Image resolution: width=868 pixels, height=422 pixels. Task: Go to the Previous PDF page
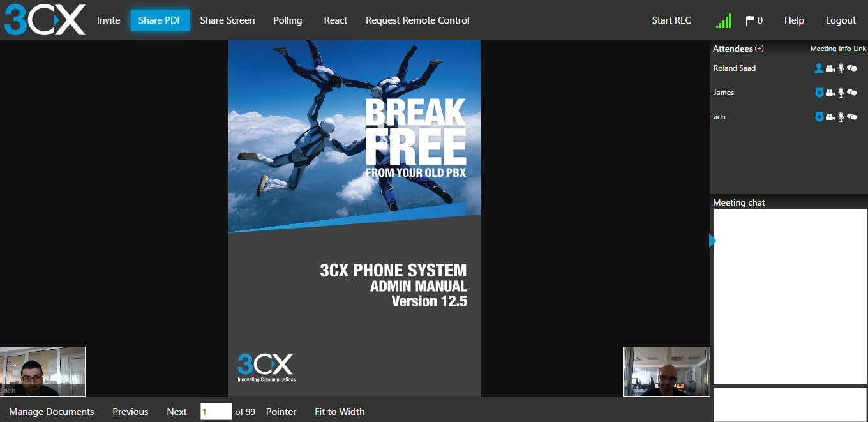[x=131, y=412]
